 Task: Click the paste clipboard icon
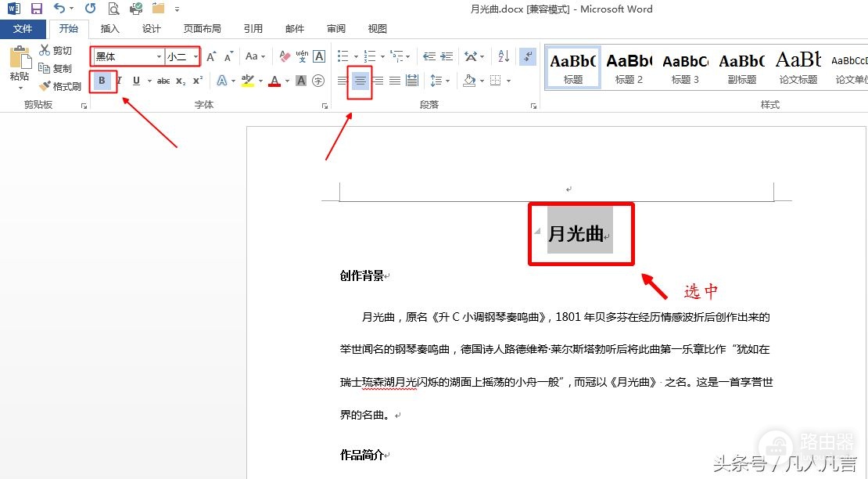(x=20, y=59)
